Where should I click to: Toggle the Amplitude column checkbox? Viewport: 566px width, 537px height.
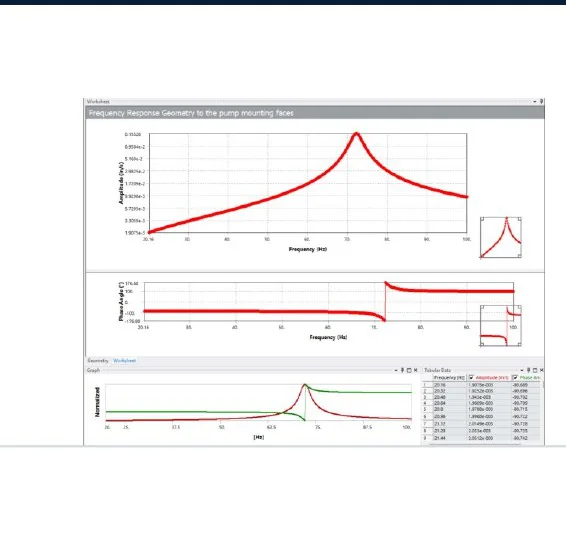click(x=471, y=377)
